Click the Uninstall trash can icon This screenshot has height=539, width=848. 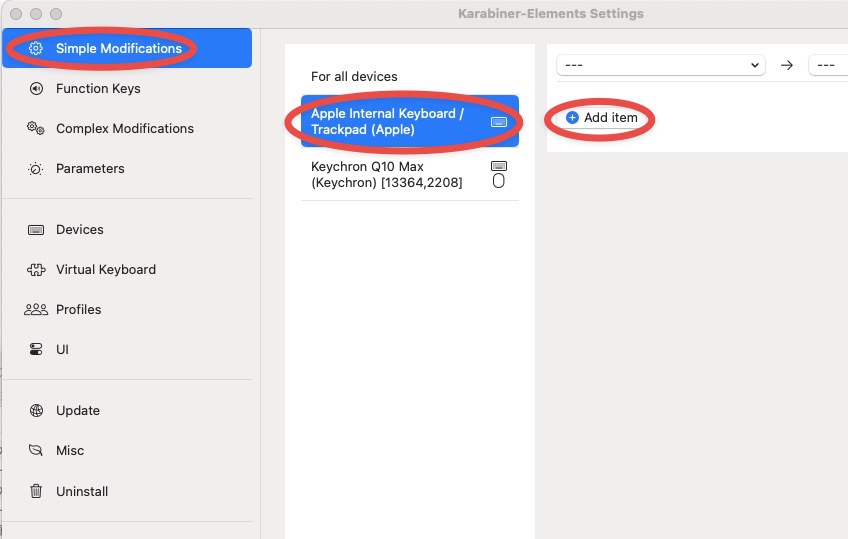point(36,491)
